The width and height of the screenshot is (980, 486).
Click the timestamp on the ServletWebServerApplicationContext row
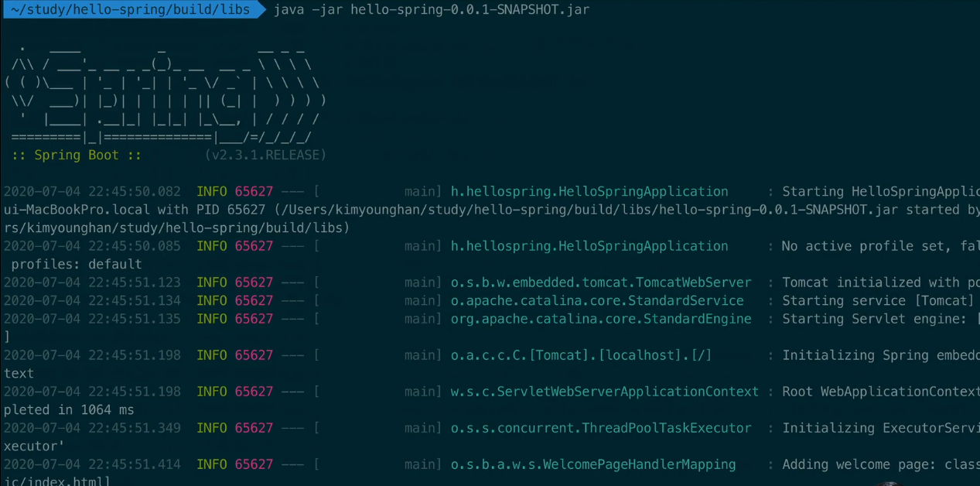click(x=92, y=392)
